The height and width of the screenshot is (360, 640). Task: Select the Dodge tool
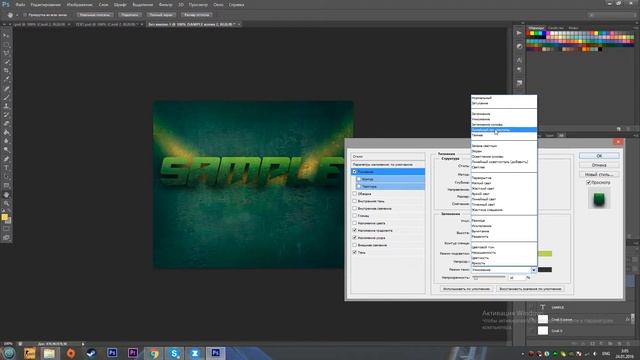[x=6, y=150]
